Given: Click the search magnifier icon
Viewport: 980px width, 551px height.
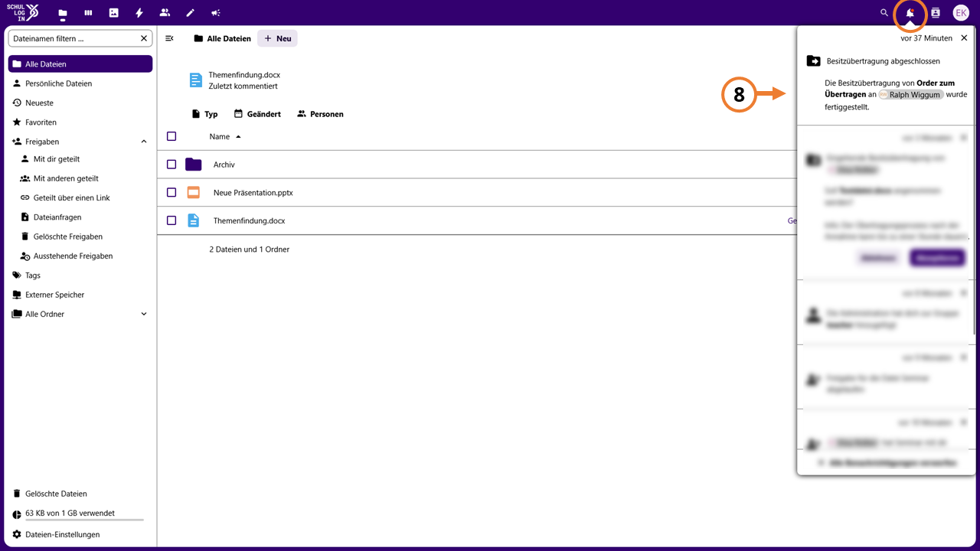Looking at the screenshot, I should coord(884,13).
